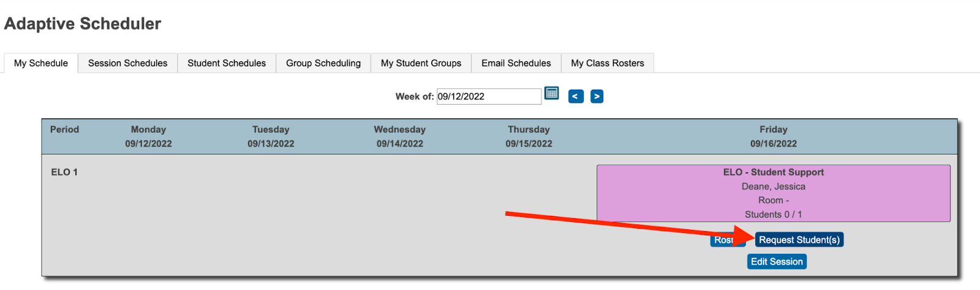Click the Friday 09/16/2022 column header
This screenshot has width=980, height=290.
click(774, 137)
